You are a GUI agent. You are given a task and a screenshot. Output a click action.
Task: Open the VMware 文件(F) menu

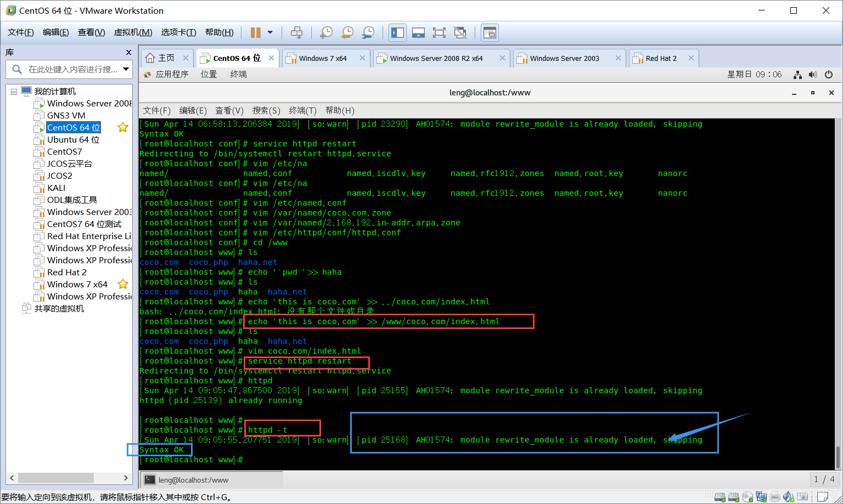pyautogui.click(x=21, y=32)
